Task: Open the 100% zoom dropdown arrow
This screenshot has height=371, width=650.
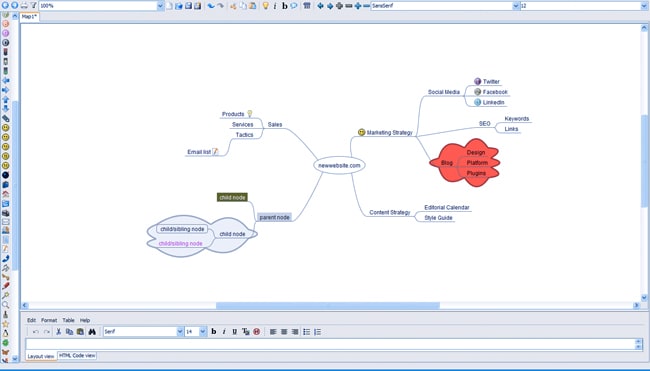Action: point(160,6)
